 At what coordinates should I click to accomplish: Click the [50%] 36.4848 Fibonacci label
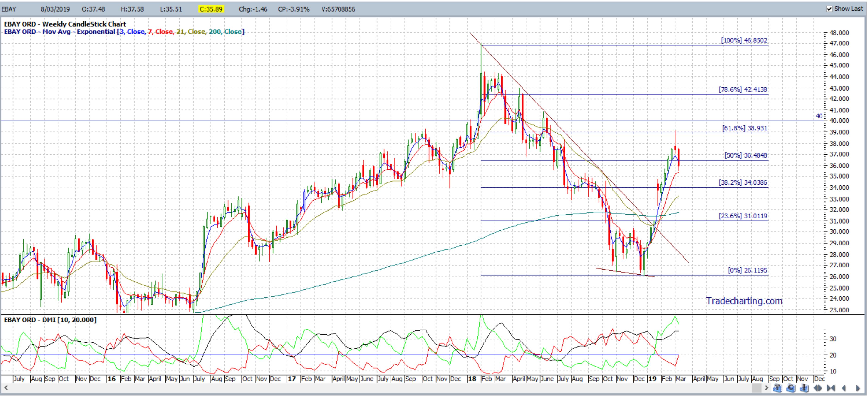tap(746, 155)
